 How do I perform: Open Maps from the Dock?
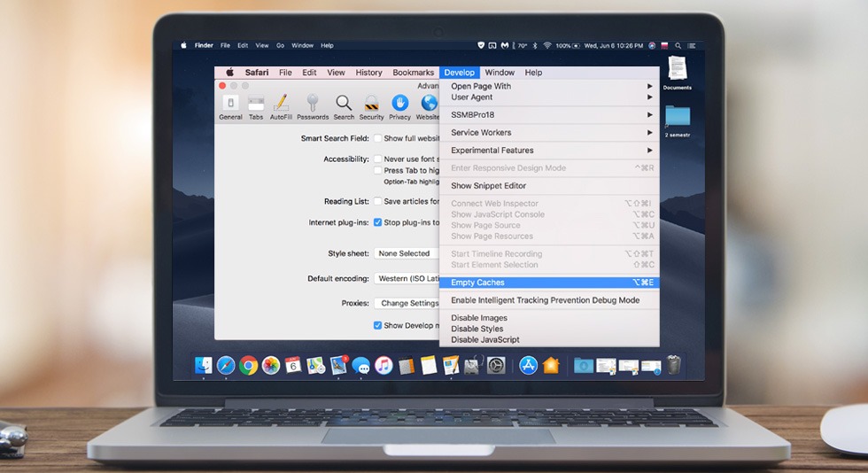[315, 366]
